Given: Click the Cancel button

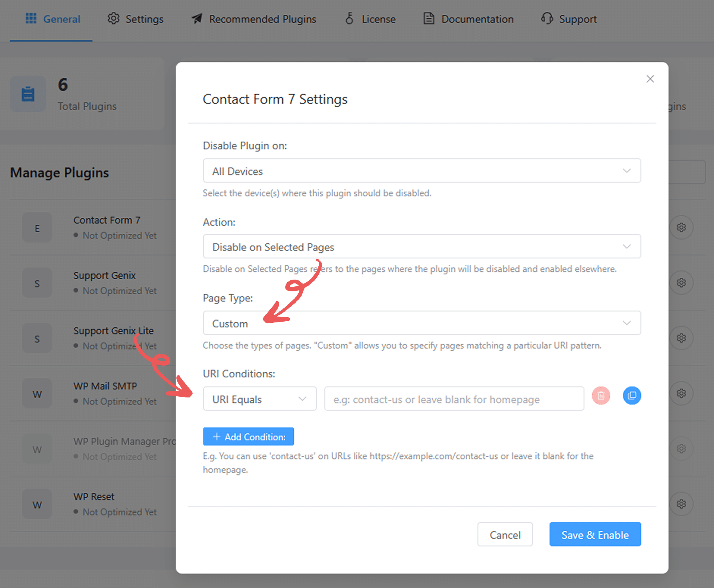Looking at the screenshot, I should click(505, 535).
